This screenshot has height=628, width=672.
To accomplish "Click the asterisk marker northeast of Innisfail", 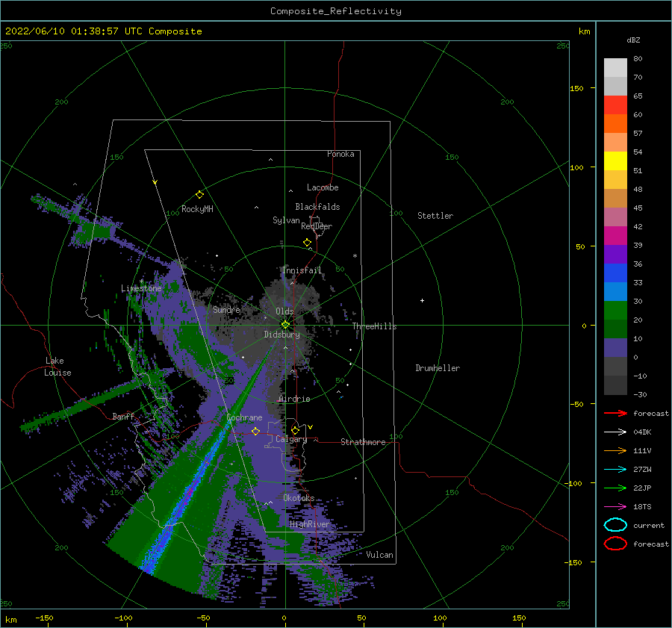I will pos(355,256).
